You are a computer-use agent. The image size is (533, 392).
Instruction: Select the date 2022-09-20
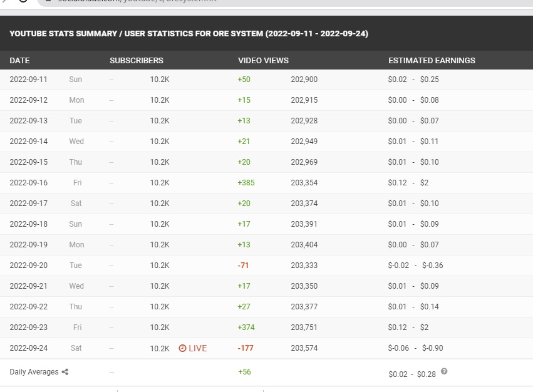click(29, 265)
